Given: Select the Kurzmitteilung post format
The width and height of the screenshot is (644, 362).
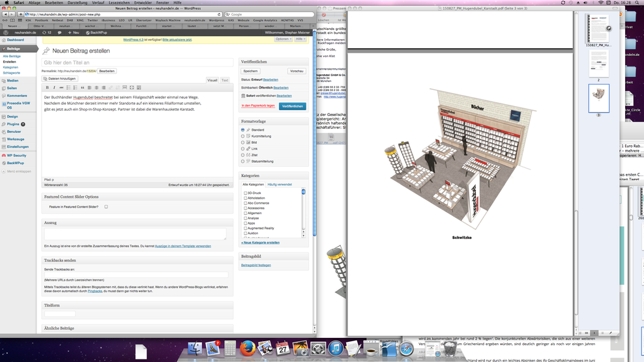Looking at the screenshot, I should pyautogui.click(x=242, y=136).
